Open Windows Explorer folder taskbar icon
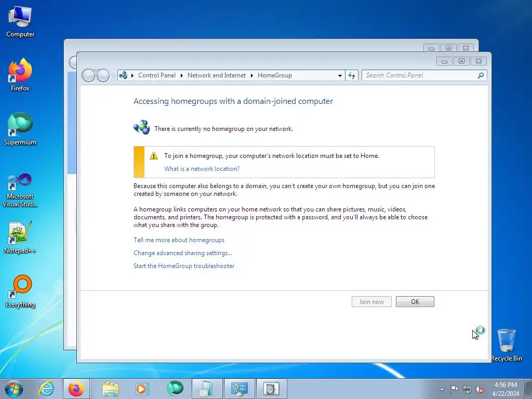The width and height of the screenshot is (532, 399). pos(111,389)
